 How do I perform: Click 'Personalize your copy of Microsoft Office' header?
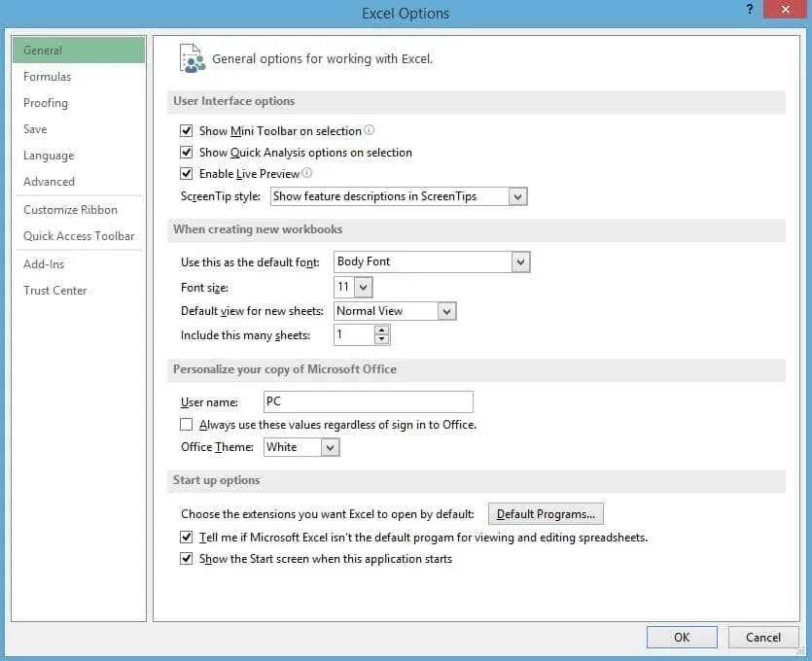point(285,369)
